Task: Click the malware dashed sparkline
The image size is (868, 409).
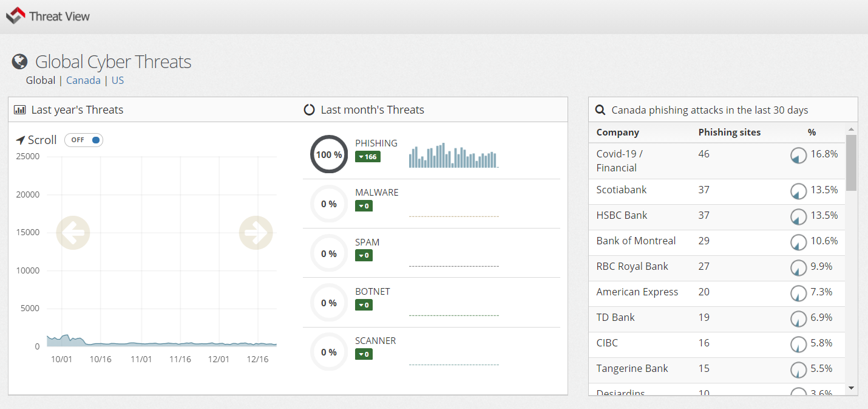Action: point(453,216)
